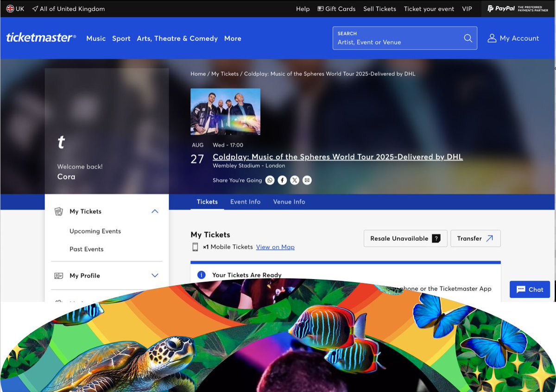Click the My Account link

519,38
